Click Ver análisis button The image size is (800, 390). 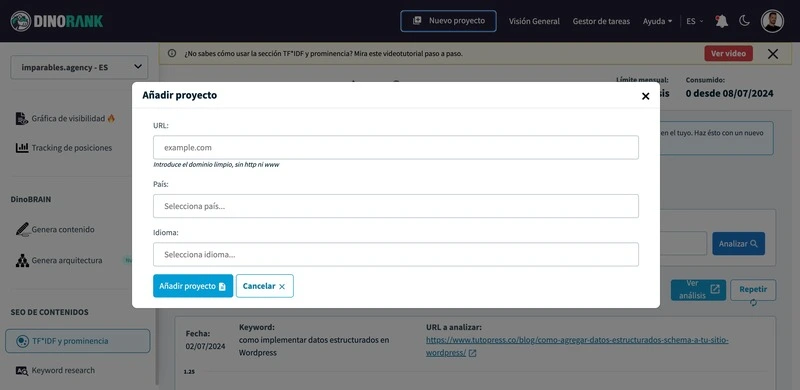(x=698, y=289)
